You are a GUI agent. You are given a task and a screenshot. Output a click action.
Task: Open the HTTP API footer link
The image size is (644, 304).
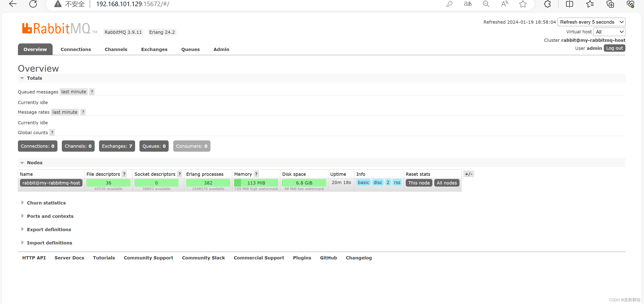point(34,258)
